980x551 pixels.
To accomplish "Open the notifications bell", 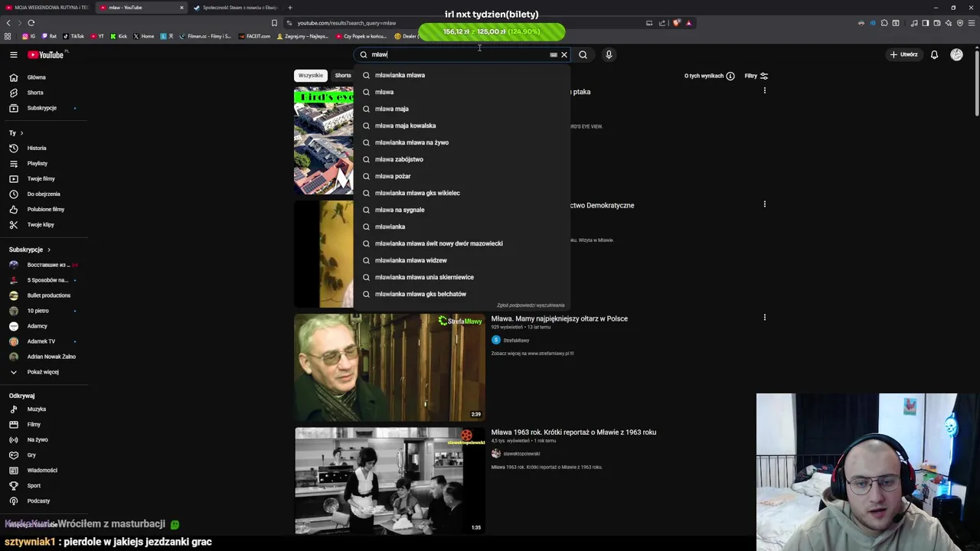I will point(934,54).
